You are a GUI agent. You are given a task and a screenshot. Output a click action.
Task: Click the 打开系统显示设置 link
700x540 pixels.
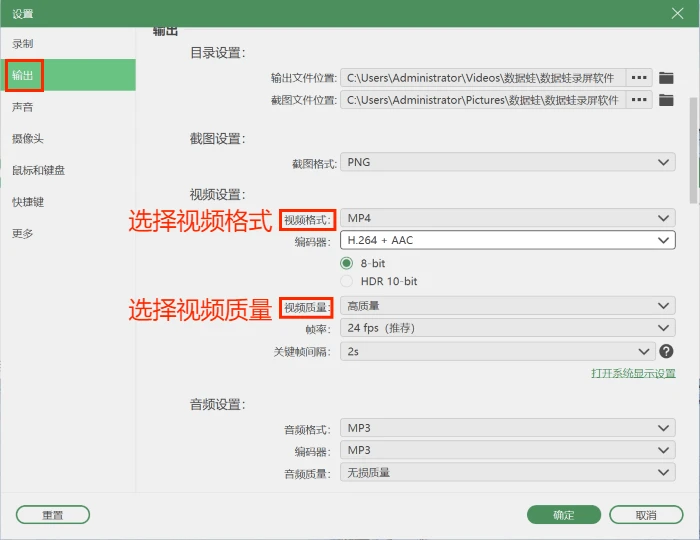pos(633,373)
